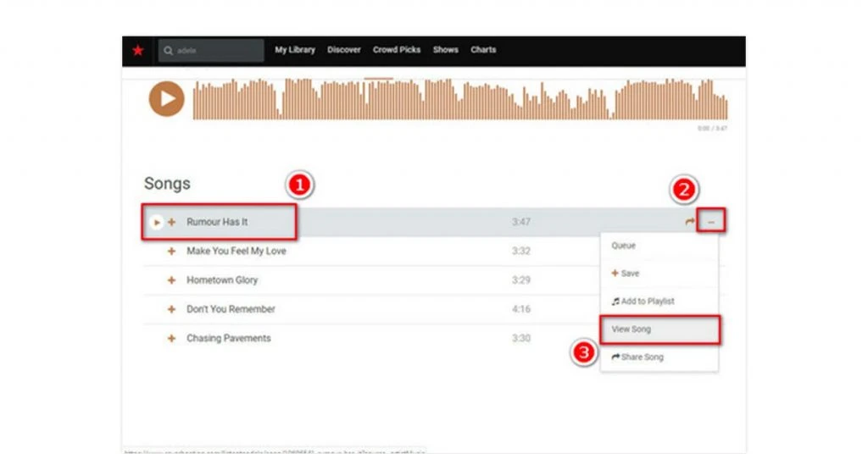
Task: Open My Library
Action: [x=295, y=50]
